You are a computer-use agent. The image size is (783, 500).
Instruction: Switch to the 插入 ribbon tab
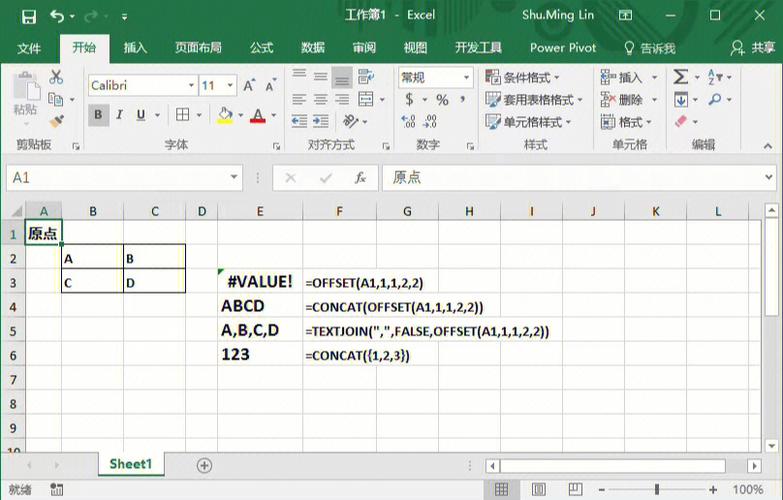tap(135, 48)
